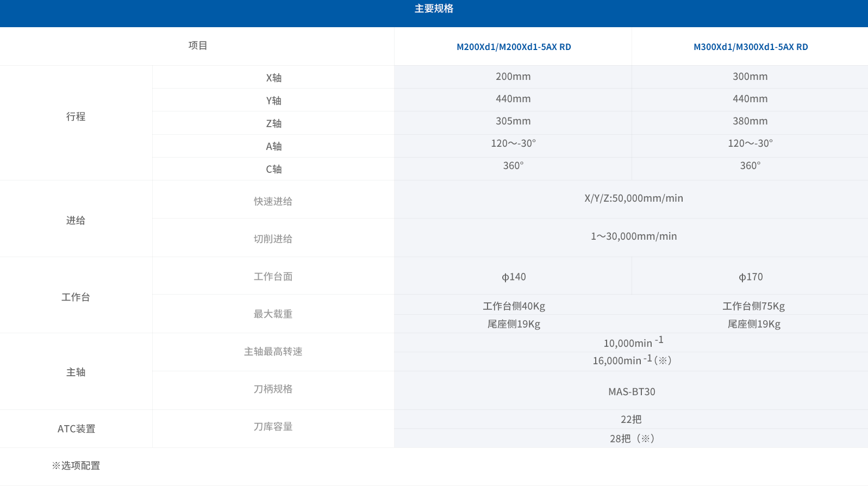Click the 360° value under M200Xd1
The height and width of the screenshot is (486, 868).
[x=513, y=166]
